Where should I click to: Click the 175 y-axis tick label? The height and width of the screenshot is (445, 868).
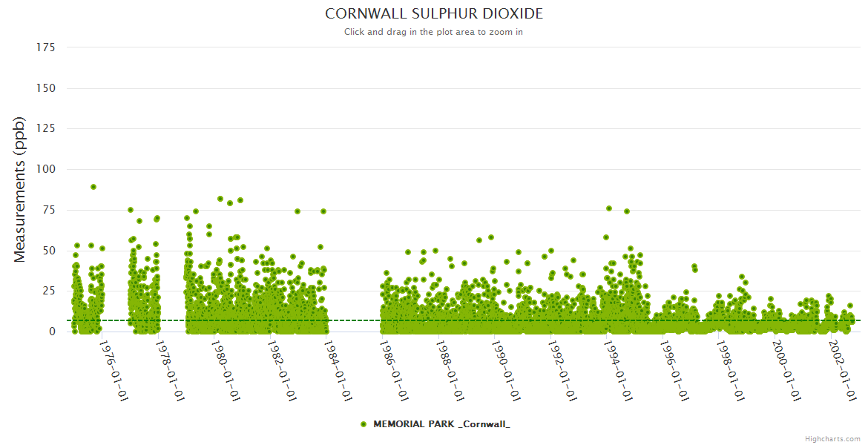pos(45,47)
